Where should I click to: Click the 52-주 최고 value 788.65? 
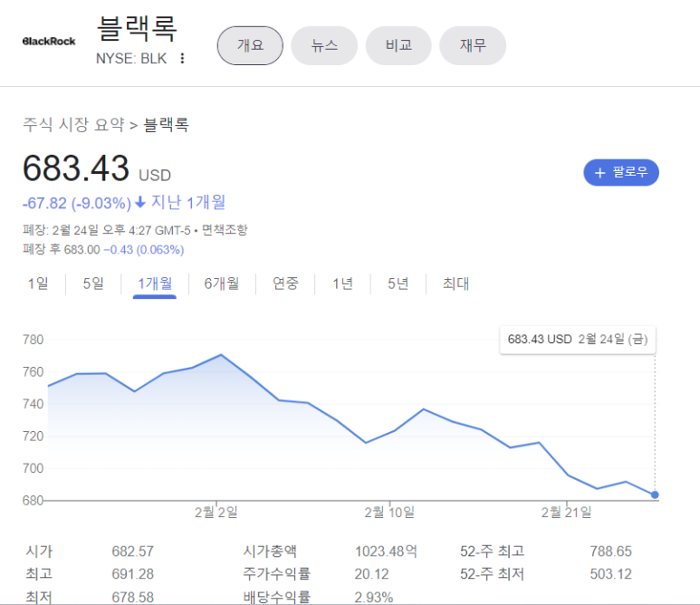point(610,552)
